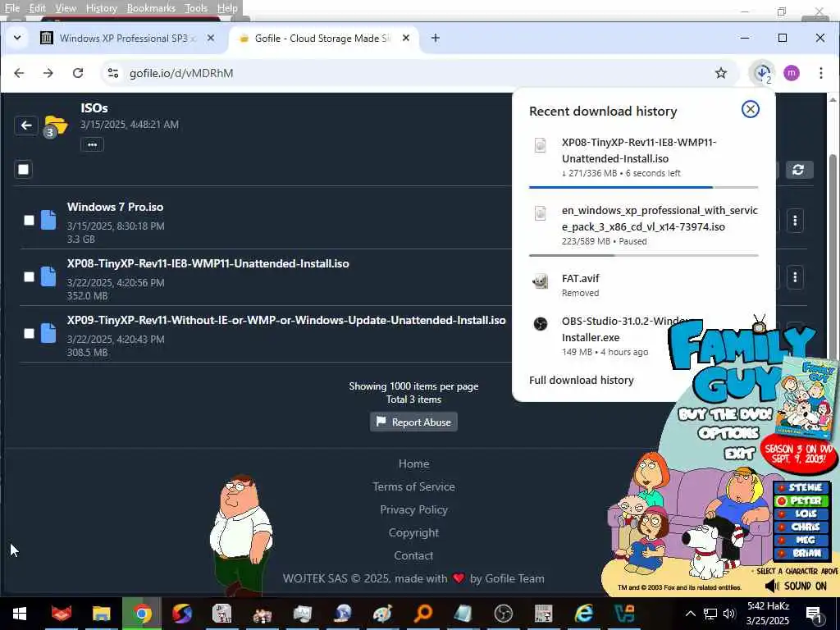Check the XP08-TinyXP file checkbox
Screen dimensions: 840x630
(x=29, y=277)
